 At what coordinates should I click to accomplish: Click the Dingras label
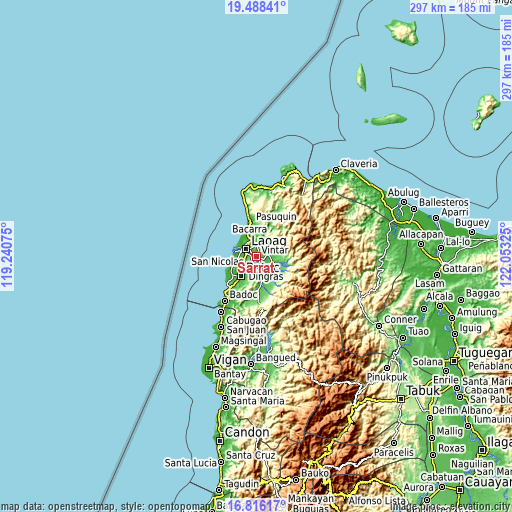pyautogui.click(x=266, y=277)
